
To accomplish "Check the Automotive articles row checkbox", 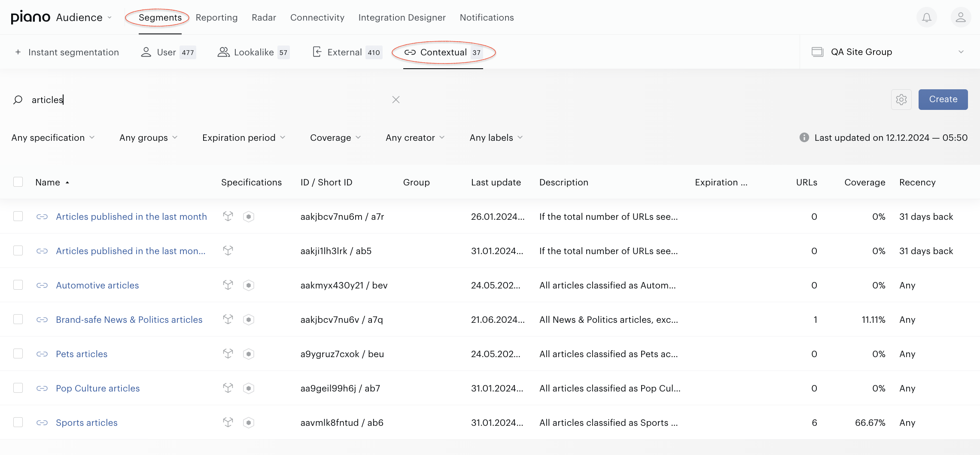I will tap(18, 285).
